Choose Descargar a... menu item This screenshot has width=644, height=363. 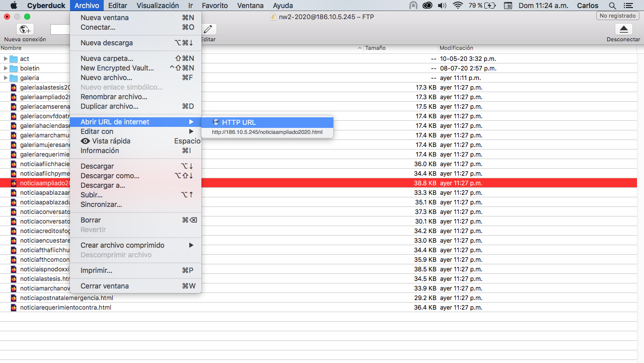coord(135,185)
